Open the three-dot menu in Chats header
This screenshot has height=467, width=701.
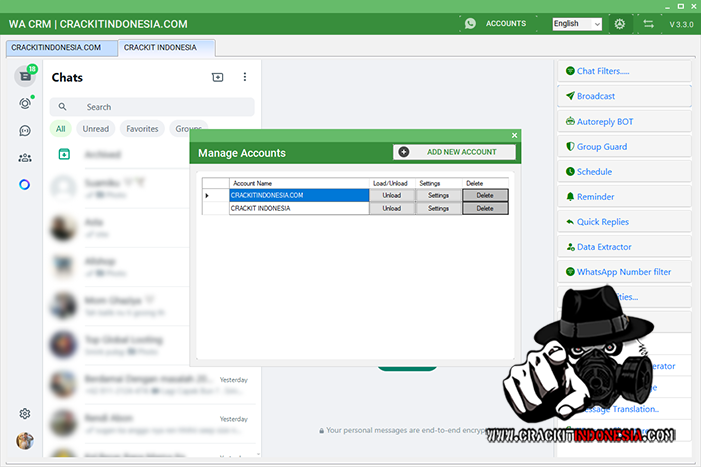point(245,77)
